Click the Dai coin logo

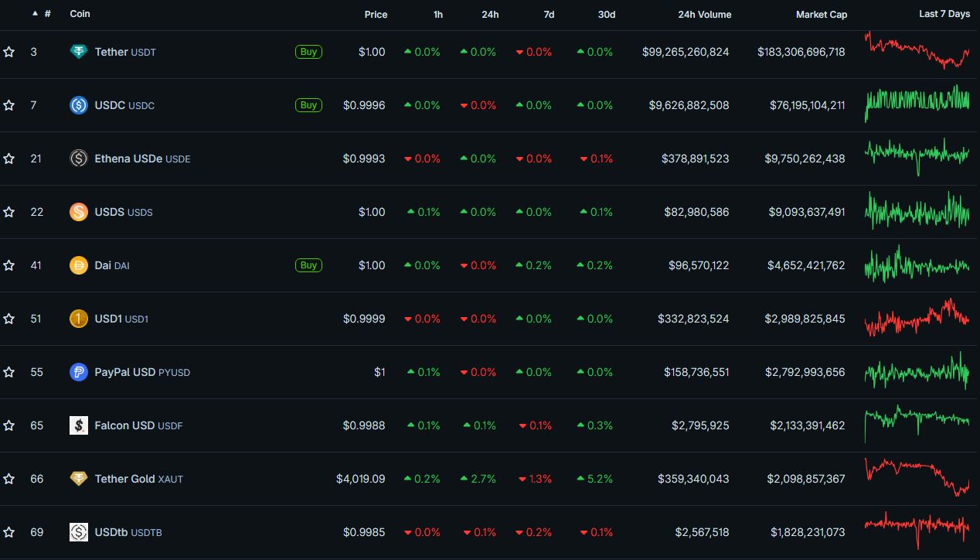(79, 265)
